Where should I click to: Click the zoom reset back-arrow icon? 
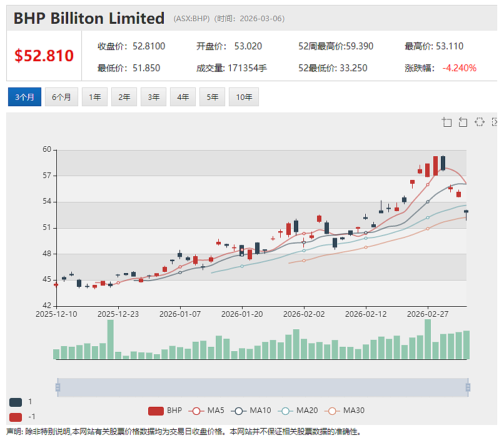click(x=463, y=122)
